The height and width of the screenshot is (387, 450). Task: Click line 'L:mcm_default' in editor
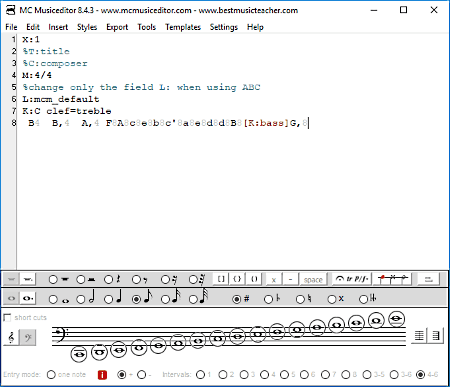pos(61,99)
